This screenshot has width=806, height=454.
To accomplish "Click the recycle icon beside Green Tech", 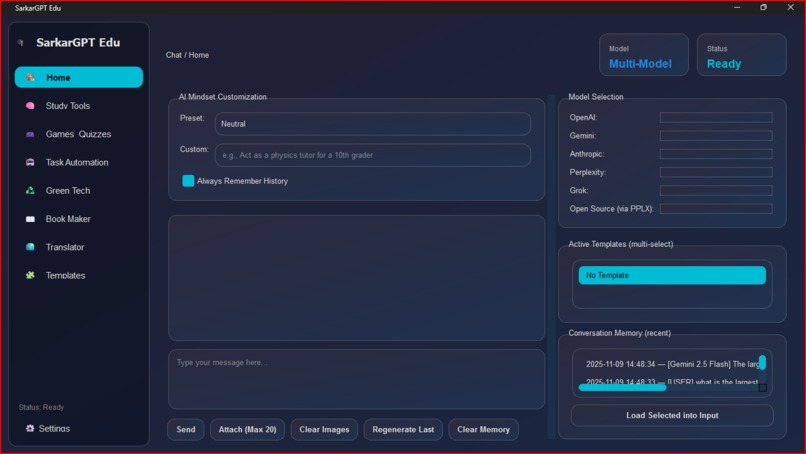I will [30, 191].
